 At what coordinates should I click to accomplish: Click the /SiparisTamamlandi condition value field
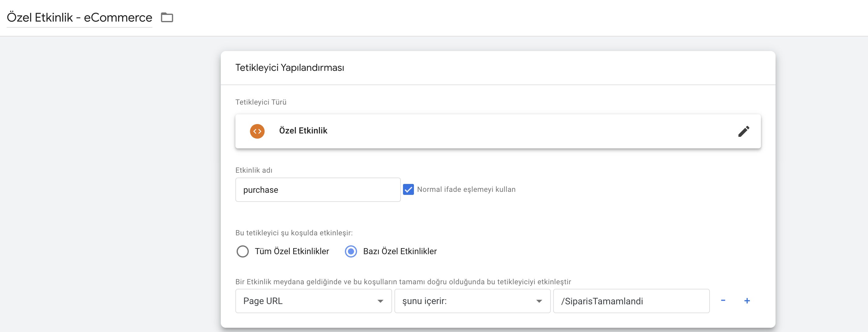point(631,301)
